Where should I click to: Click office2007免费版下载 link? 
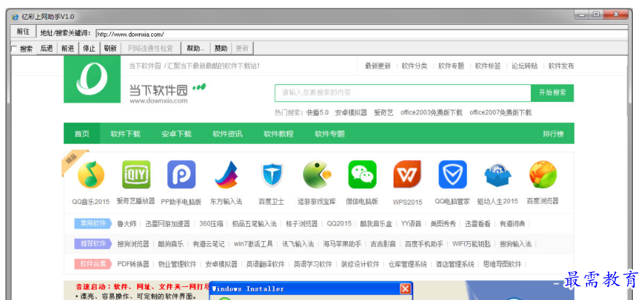coord(501,112)
